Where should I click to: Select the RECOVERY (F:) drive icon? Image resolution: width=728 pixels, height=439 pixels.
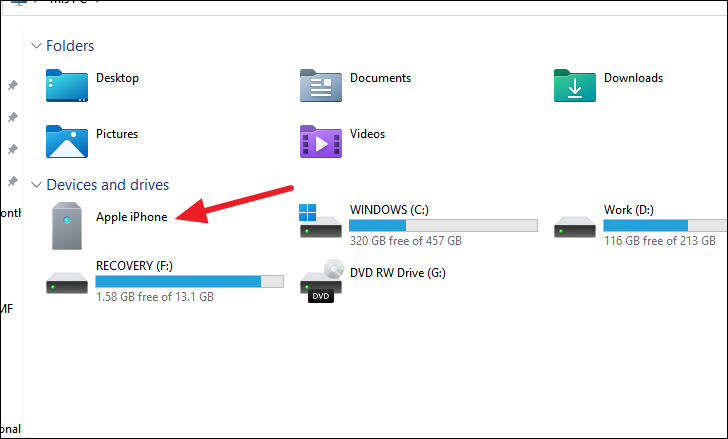(x=67, y=283)
